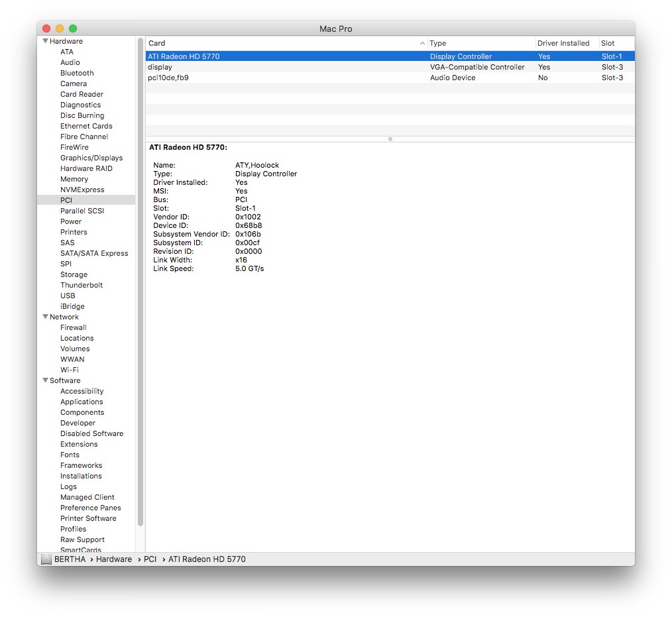Open Diagnostics in the sidebar
Viewport: 672px width, 619px height.
(x=81, y=105)
